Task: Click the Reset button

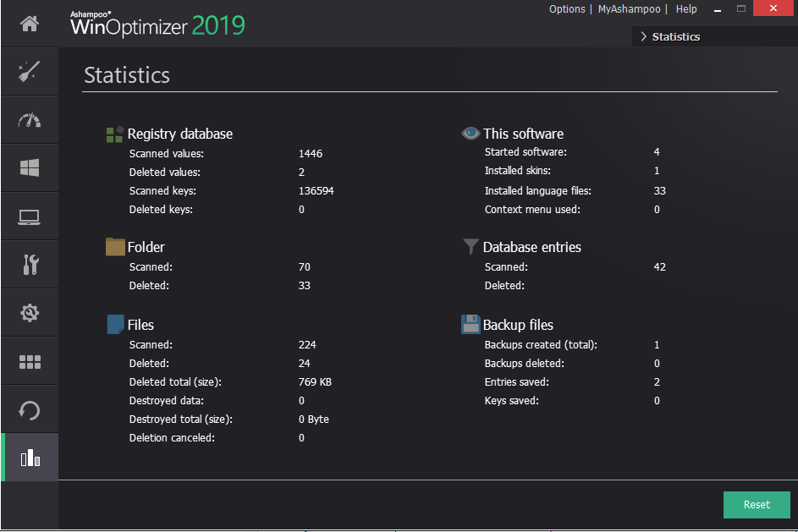Action: coord(757,505)
